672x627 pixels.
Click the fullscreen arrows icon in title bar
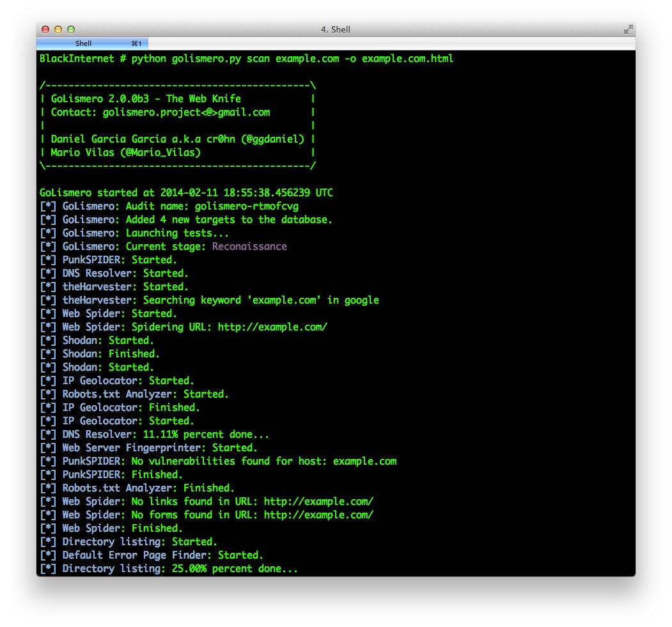pyautogui.click(x=628, y=29)
